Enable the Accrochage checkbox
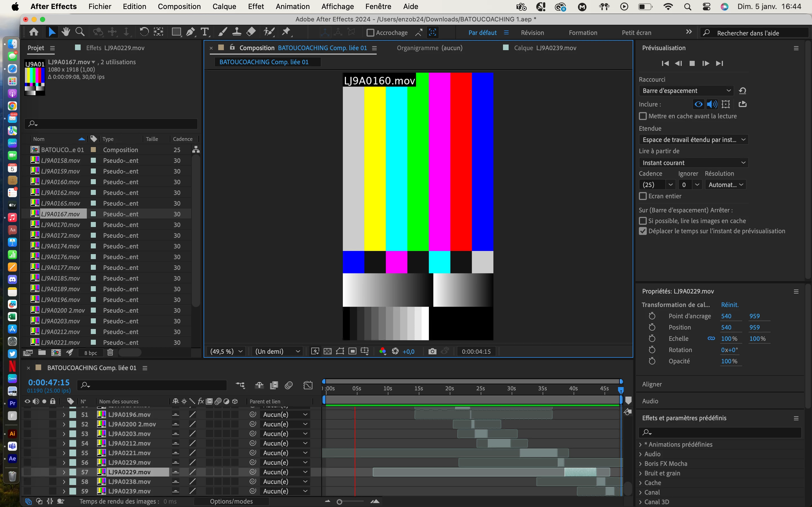The image size is (812, 507). point(370,32)
